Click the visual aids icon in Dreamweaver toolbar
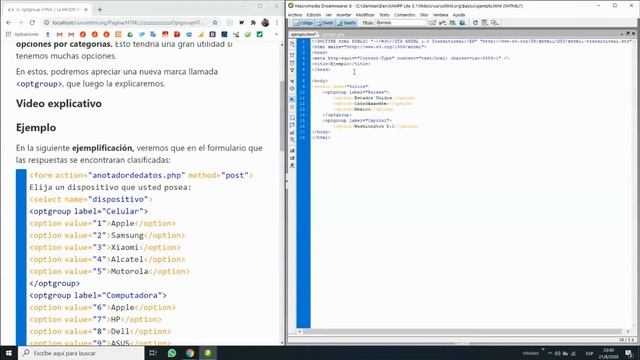 tap(494, 23)
